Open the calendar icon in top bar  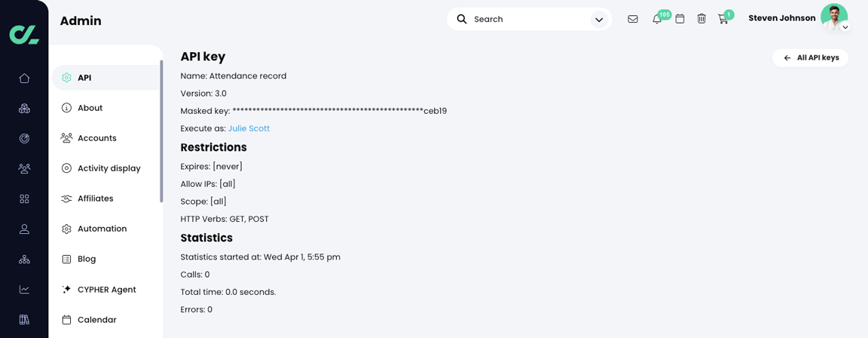(680, 19)
